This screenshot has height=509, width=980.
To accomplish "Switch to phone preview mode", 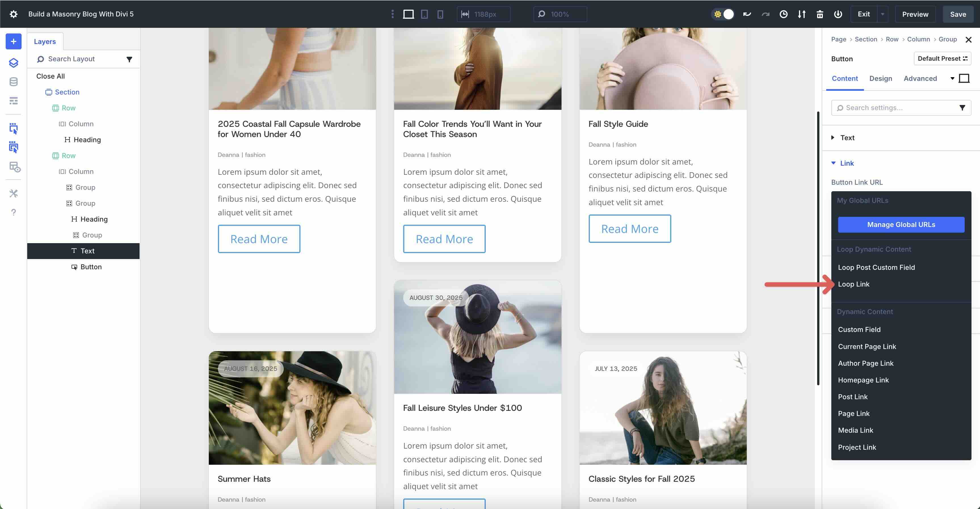I will (440, 14).
